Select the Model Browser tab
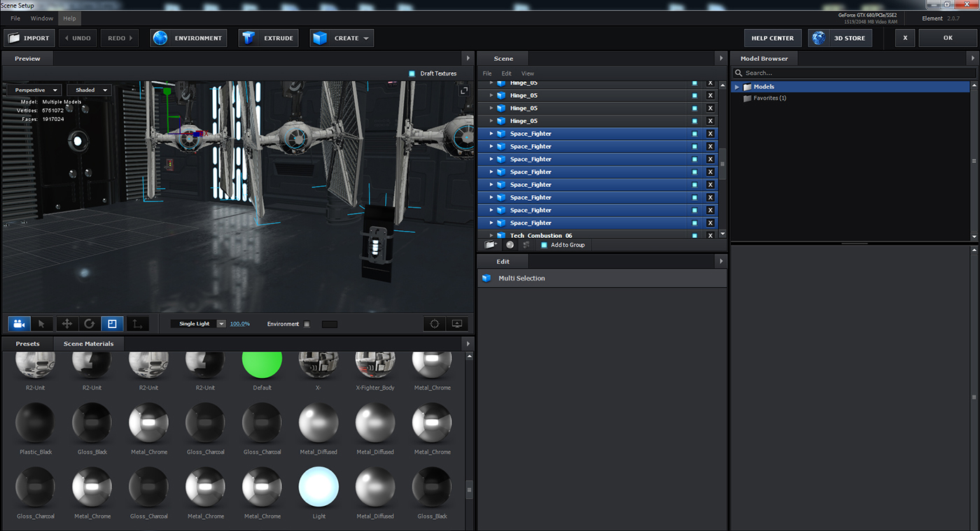980x531 pixels. tap(764, 59)
